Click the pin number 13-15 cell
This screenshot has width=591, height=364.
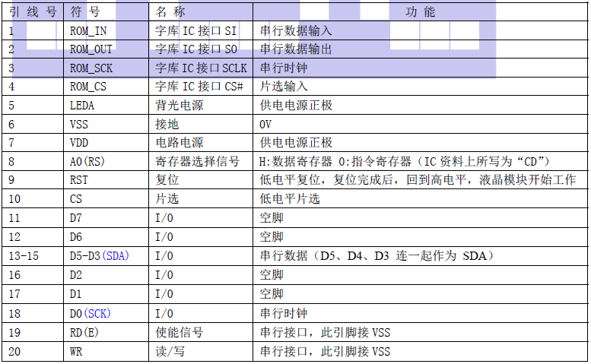coord(23,256)
